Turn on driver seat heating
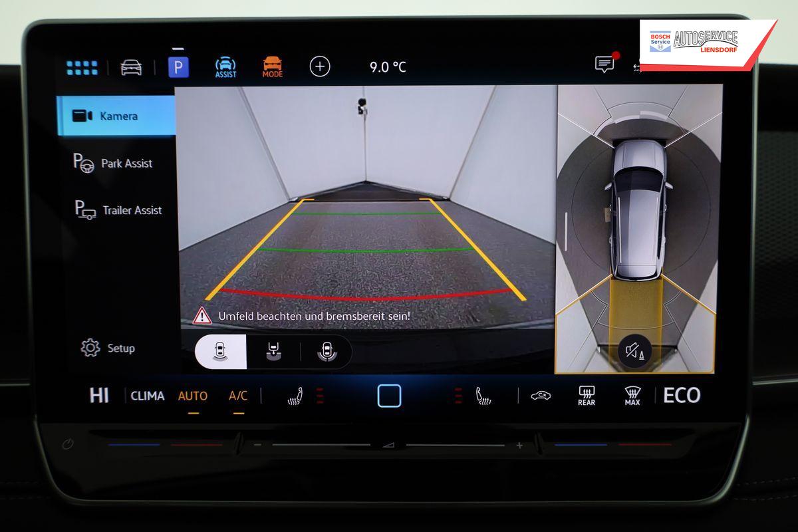 point(295,396)
